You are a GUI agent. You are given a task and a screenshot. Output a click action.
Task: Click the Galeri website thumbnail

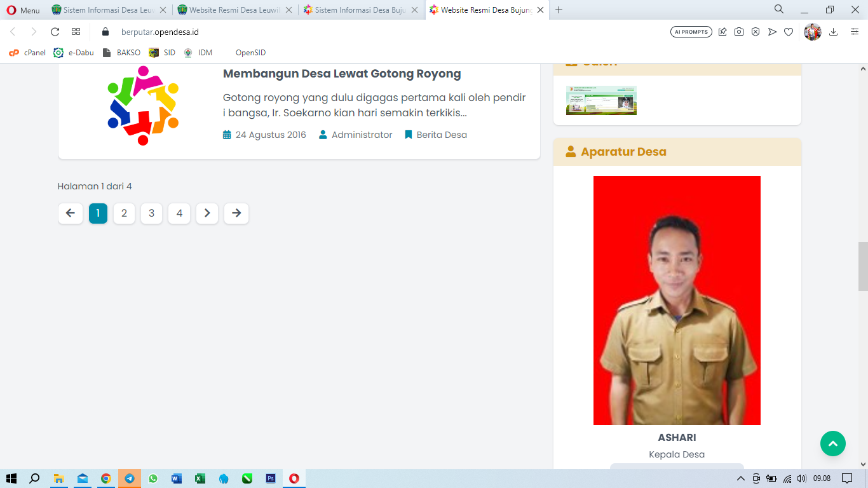(600, 100)
